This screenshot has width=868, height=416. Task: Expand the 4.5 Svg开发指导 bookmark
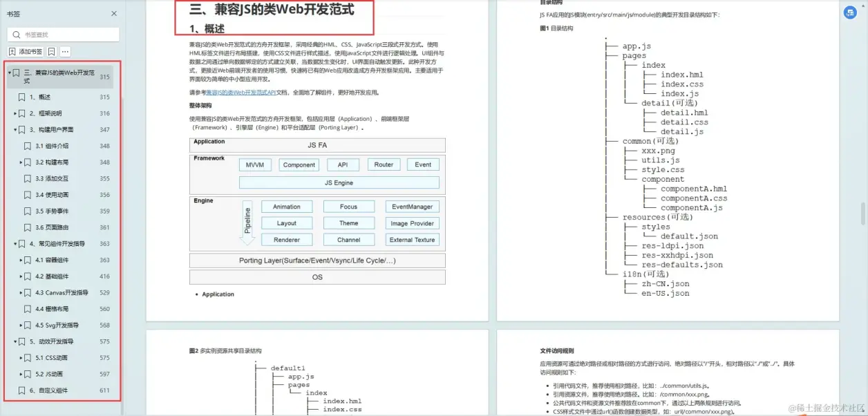tap(21, 325)
